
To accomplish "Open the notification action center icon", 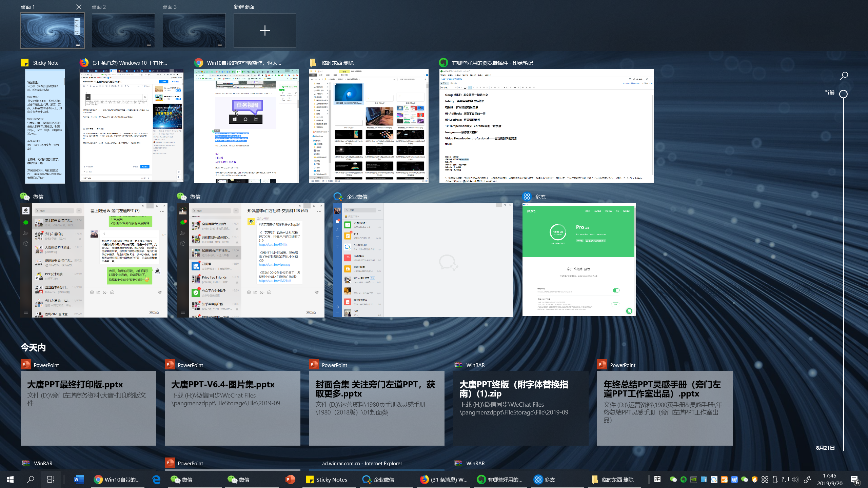I will point(855,479).
